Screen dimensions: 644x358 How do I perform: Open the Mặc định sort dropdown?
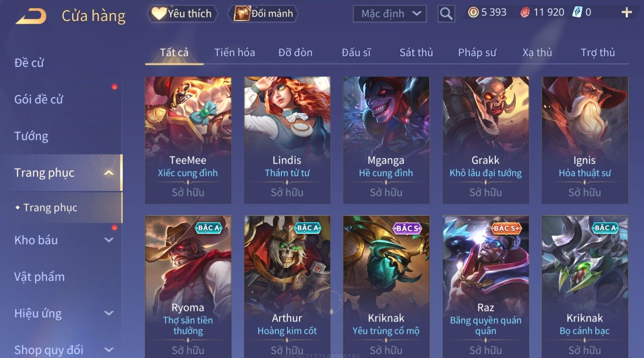pyautogui.click(x=390, y=14)
